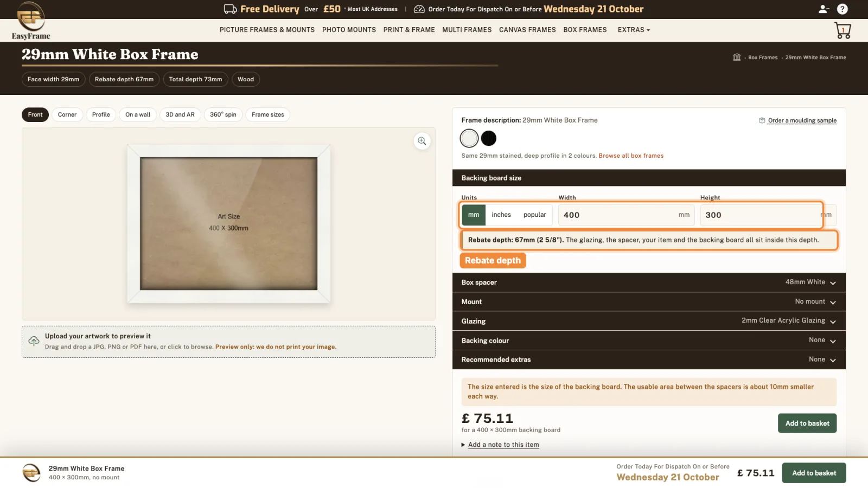Click Order a moulding sample link
868x488 pixels.
point(802,120)
